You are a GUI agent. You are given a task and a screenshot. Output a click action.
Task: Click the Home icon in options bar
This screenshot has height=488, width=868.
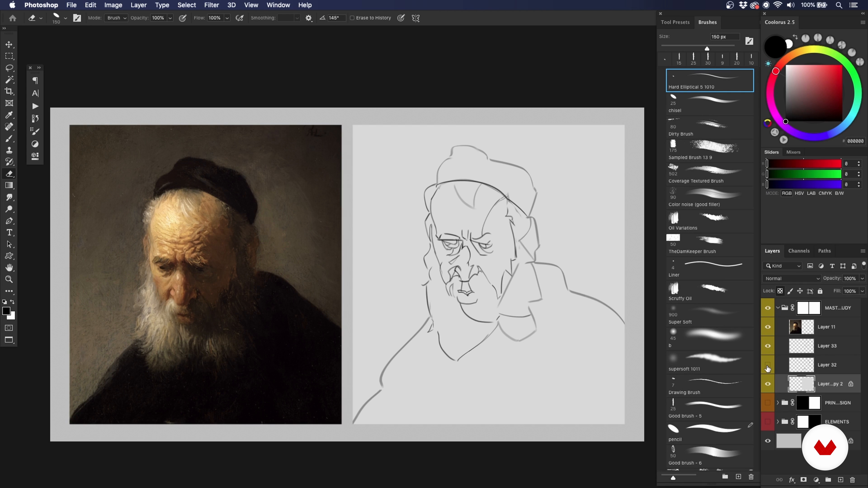[x=12, y=18]
